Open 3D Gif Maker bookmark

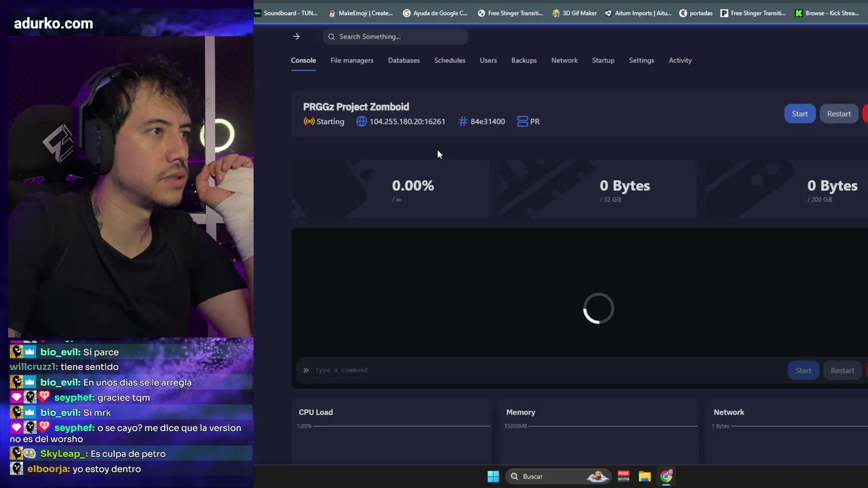pyautogui.click(x=573, y=13)
